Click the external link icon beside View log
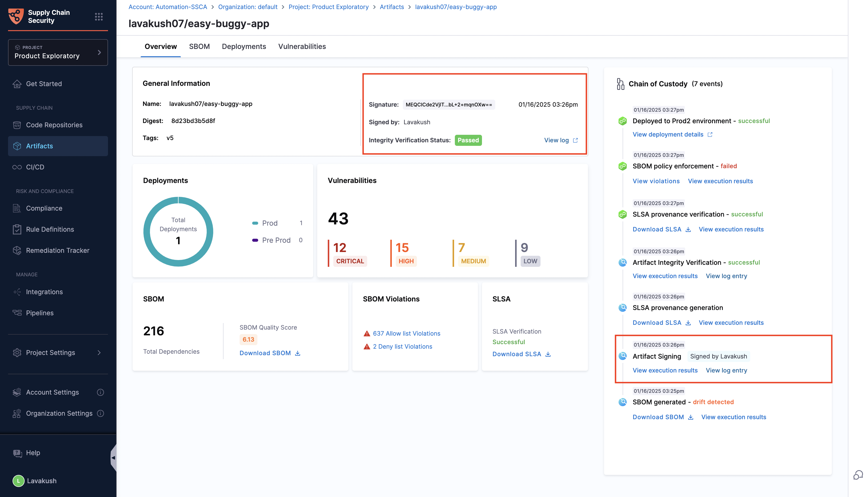 [575, 140]
